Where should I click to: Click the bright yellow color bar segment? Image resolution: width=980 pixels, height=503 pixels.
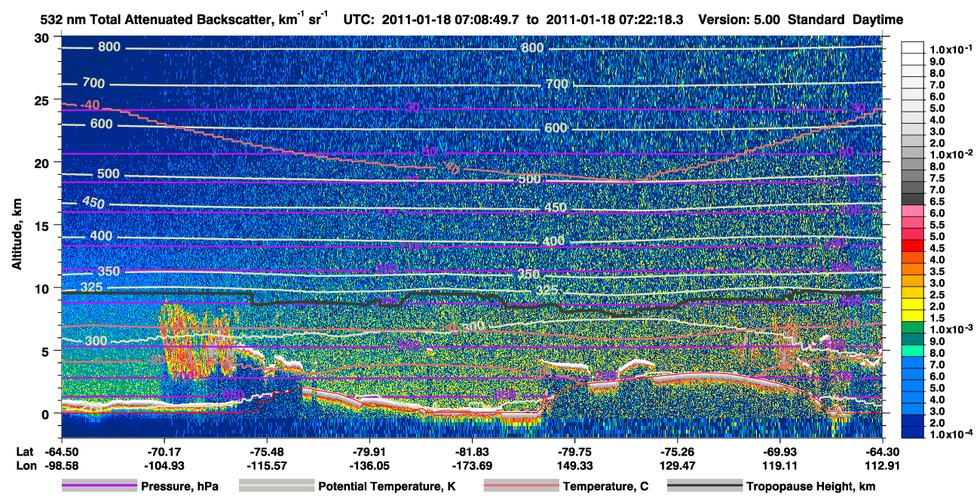(x=912, y=305)
